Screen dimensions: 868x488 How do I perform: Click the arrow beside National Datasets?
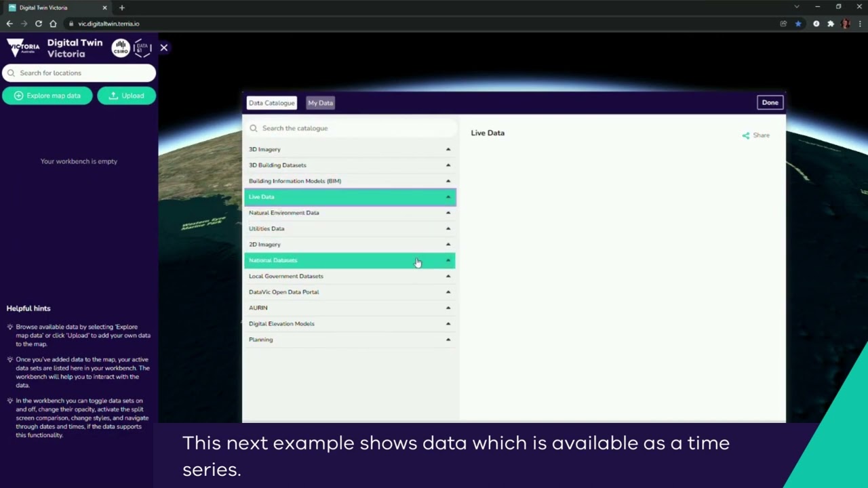point(448,260)
